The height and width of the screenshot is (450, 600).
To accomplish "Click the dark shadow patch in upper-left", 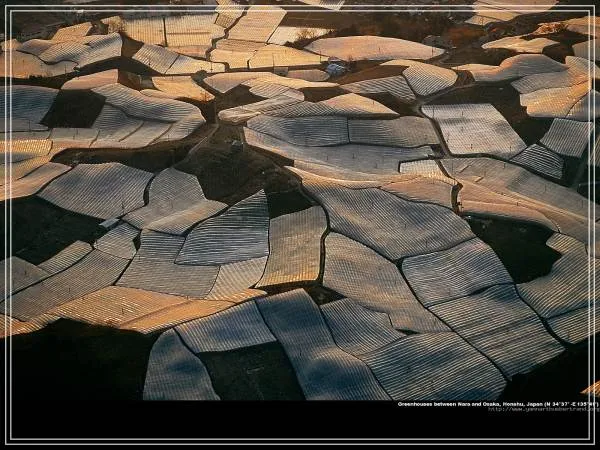I will pos(73,109).
